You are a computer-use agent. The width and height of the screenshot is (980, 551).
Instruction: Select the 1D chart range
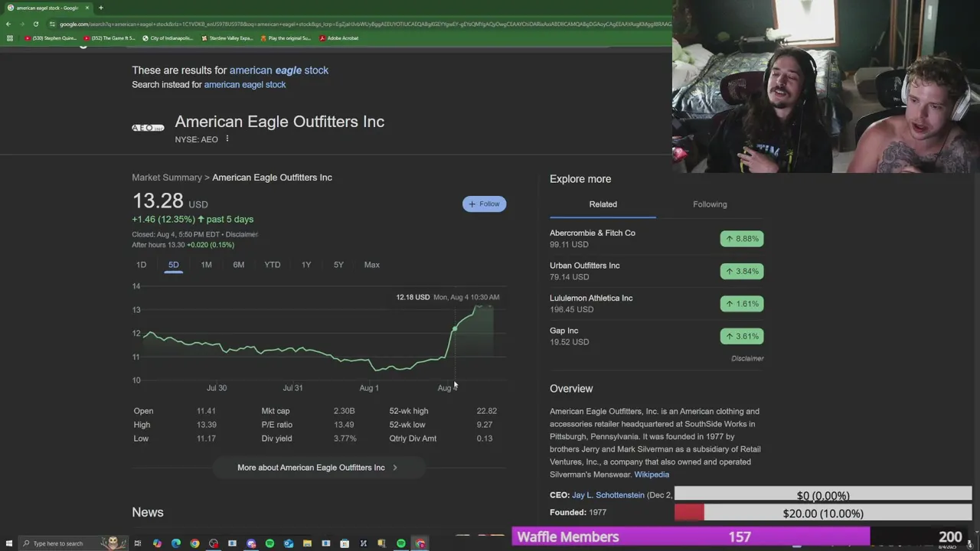click(141, 265)
